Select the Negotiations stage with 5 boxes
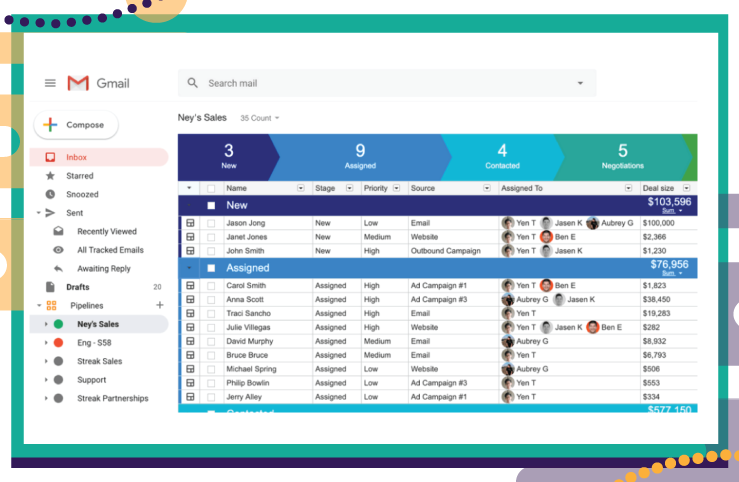This screenshot has height=482, width=739. 623,157
